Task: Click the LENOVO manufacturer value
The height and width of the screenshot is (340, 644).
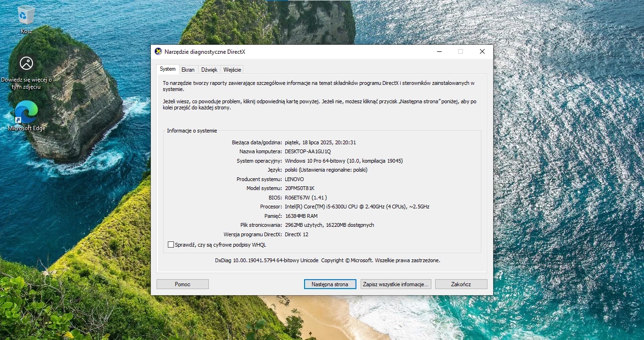Action: tap(294, 179)
